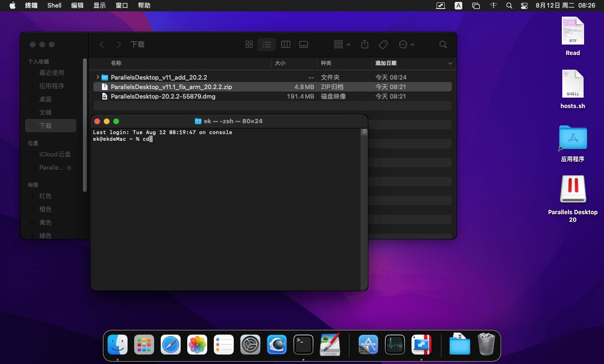Click the Finder sidebar scrollbar
The width and height of the screenshot is (604, 364).
(x=85, y=123)
